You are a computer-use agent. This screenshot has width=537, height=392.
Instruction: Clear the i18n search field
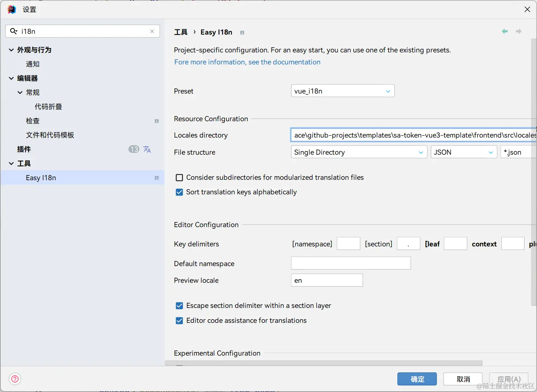[152, 31]
